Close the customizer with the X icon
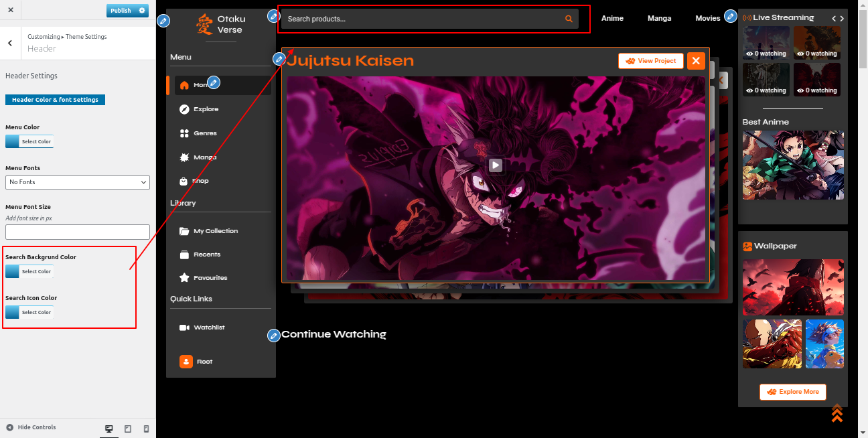This screenshot has width=868, height=438. [x=11, y=11]
